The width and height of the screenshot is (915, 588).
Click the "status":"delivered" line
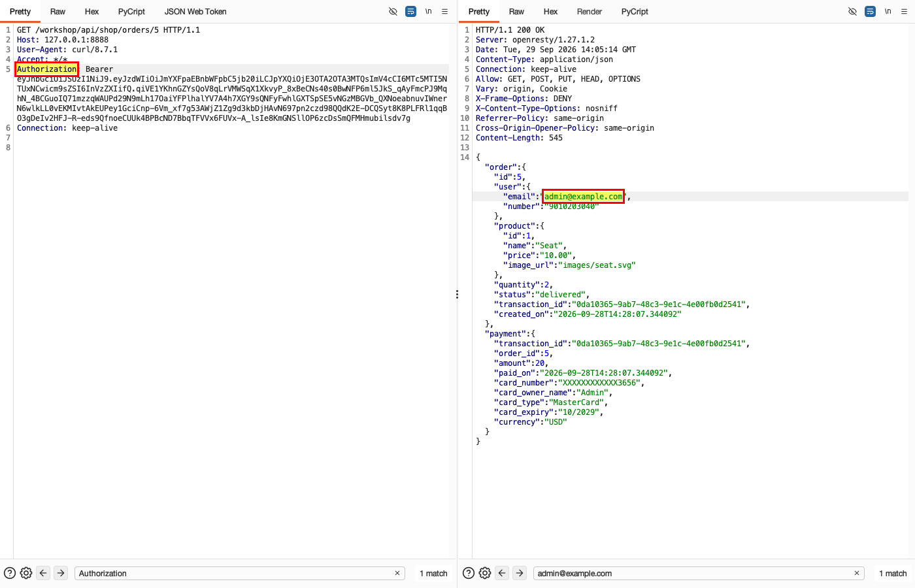542,295
